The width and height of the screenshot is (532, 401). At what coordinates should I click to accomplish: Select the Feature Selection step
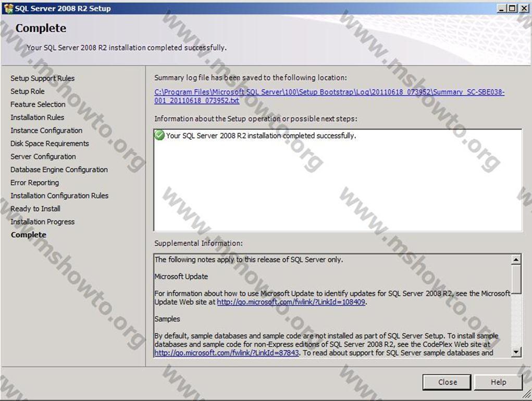38,104
